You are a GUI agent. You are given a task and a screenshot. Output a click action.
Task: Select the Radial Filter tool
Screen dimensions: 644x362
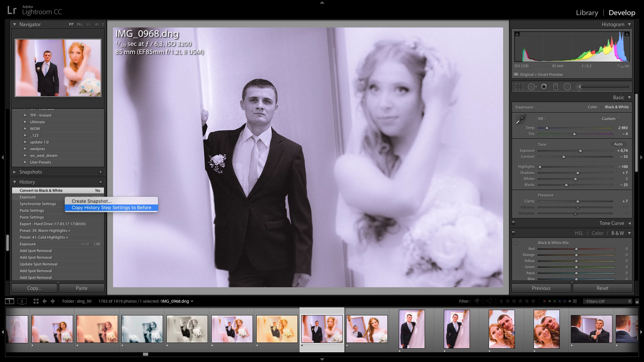point(567,87)
